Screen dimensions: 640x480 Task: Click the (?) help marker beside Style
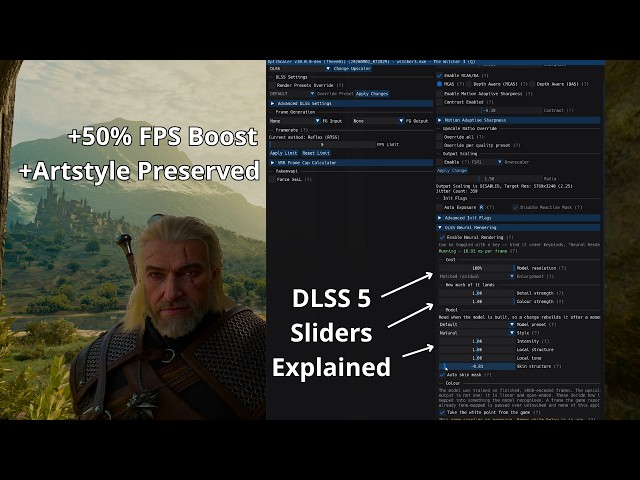point(536,333)
